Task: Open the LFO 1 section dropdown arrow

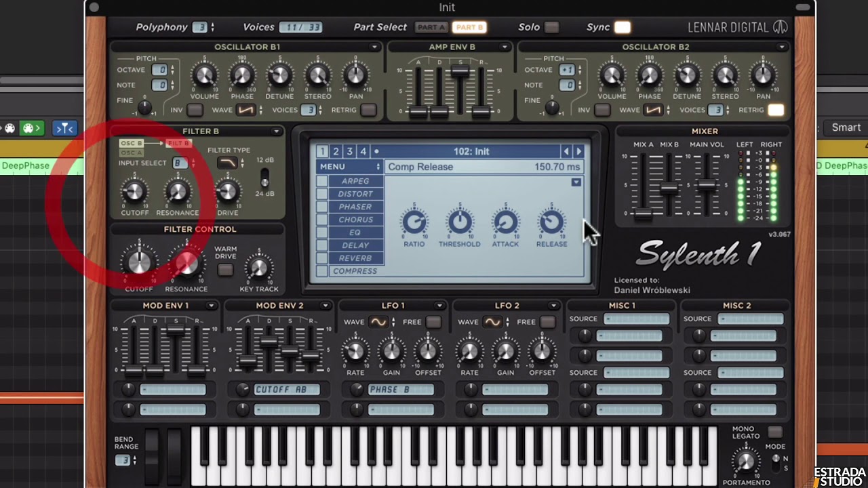Action: click(x=439, y=306)
